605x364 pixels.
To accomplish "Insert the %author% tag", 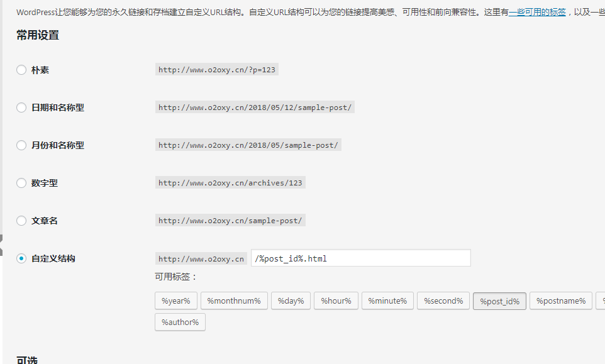I will 180,322.
